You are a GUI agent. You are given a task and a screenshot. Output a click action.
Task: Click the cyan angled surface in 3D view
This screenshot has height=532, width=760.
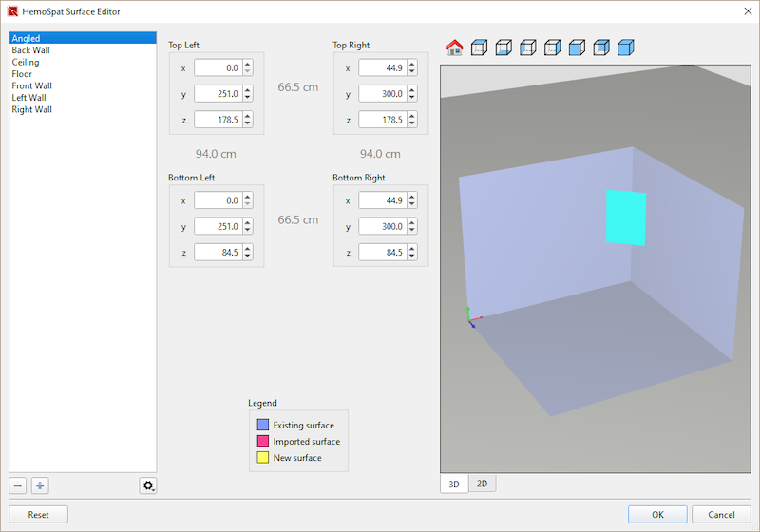(626, 218)
